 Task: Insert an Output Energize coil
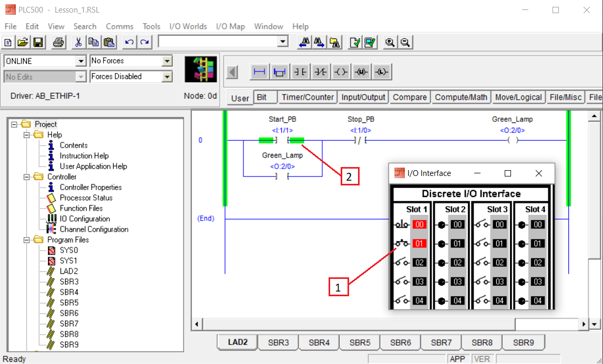coord(341,72)
